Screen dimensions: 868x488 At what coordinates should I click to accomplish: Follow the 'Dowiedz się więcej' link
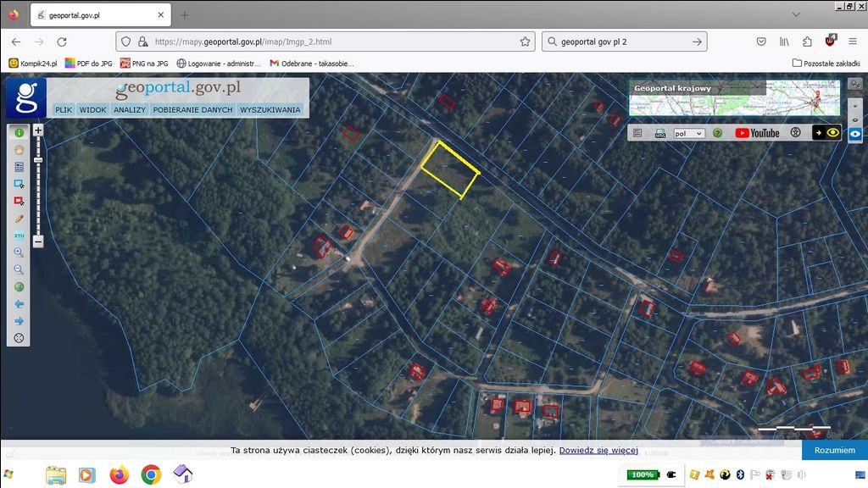click(x=598, y=450)
